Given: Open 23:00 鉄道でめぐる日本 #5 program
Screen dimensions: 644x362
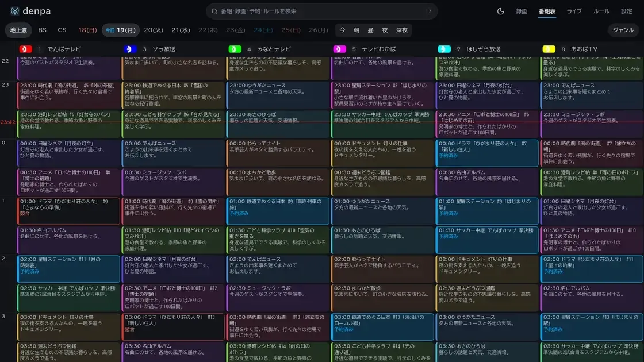Looking at the screenshot, I should point(173,95).
